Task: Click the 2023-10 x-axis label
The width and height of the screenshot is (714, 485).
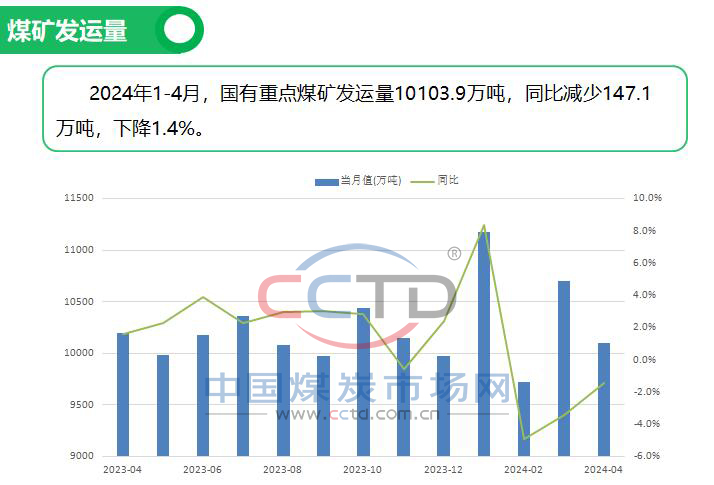Action: 362,470
